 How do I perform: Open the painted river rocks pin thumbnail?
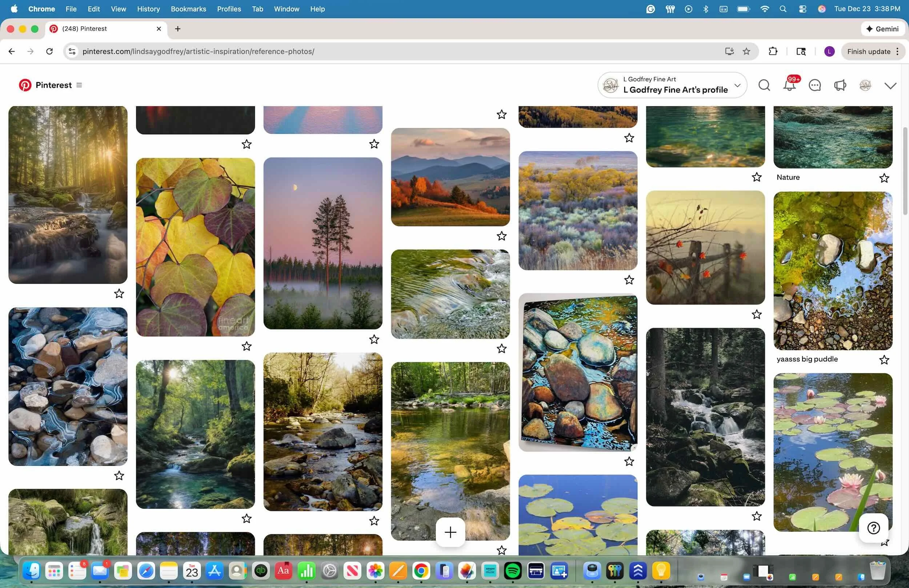[x=578, y=372]
